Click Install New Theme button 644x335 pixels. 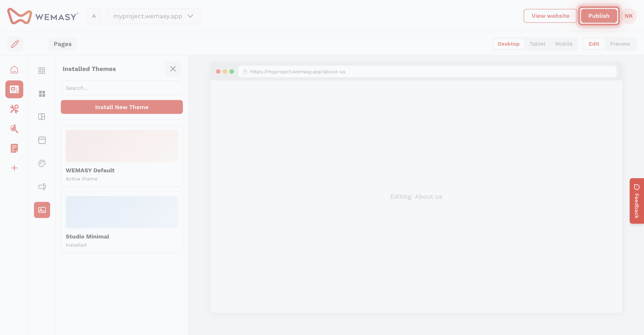pyautogui.click(x=122, y=107)
